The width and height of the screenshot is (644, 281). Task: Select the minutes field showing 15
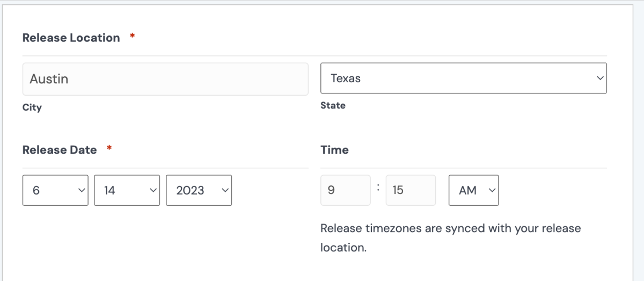coord(410,190)
